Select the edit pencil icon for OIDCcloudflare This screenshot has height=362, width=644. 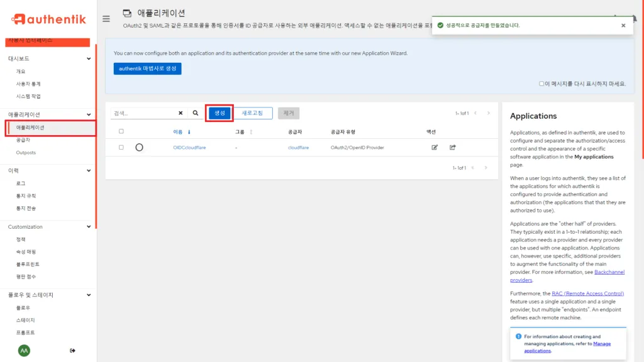point(435,147)
